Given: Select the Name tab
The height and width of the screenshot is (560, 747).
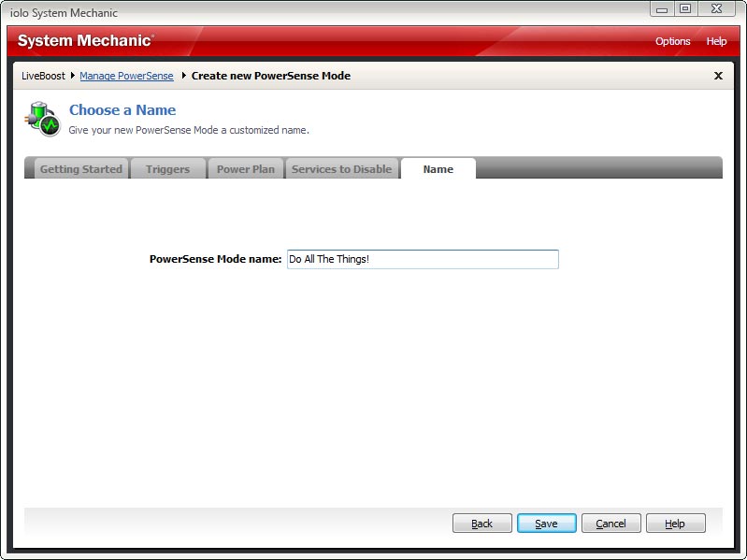Looking at the screenshot, I should point(438,169).
